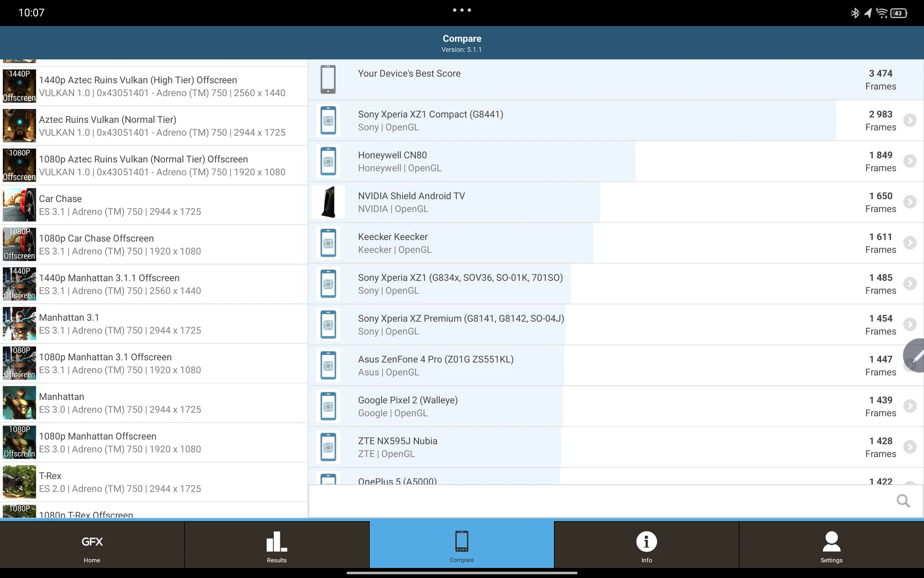Switch to the Results tab
924x578 pixels.
277,545
